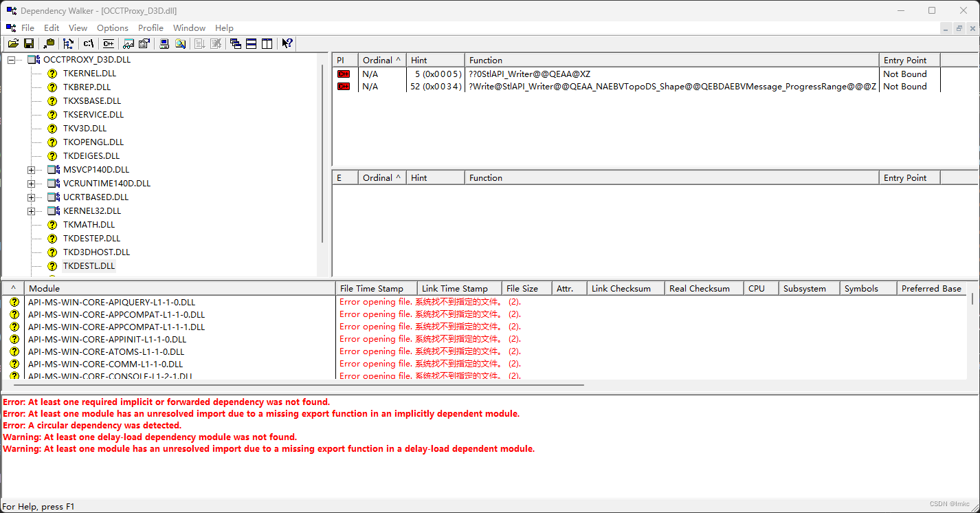Image resolution: width=980 pixels, height=513 pixels.
Task: Sort module list by Module column header
Action: (x=180, y=288)
